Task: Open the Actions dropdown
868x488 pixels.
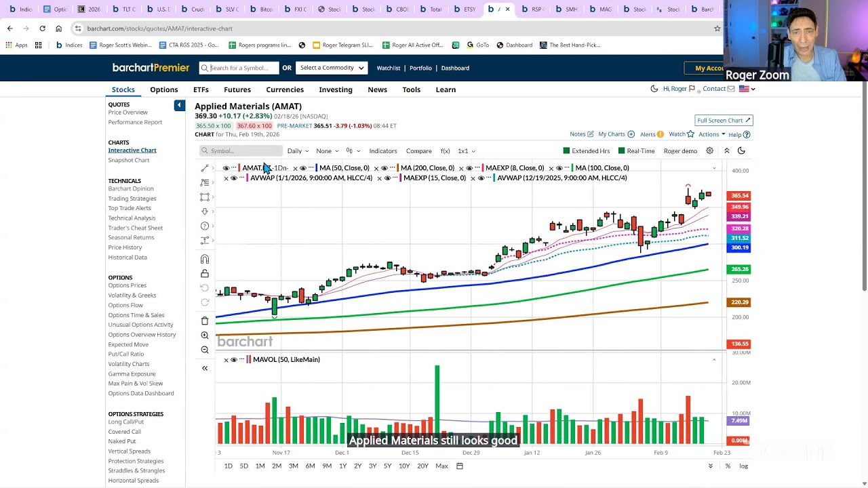Action: pyautogui.click(x=711, y=134)
